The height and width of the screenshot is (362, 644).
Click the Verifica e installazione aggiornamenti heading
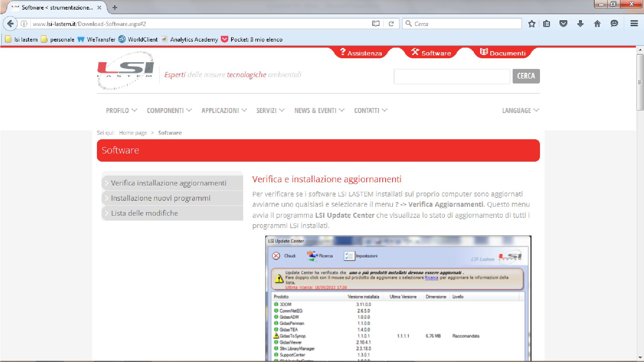click(x=327, y=179)
